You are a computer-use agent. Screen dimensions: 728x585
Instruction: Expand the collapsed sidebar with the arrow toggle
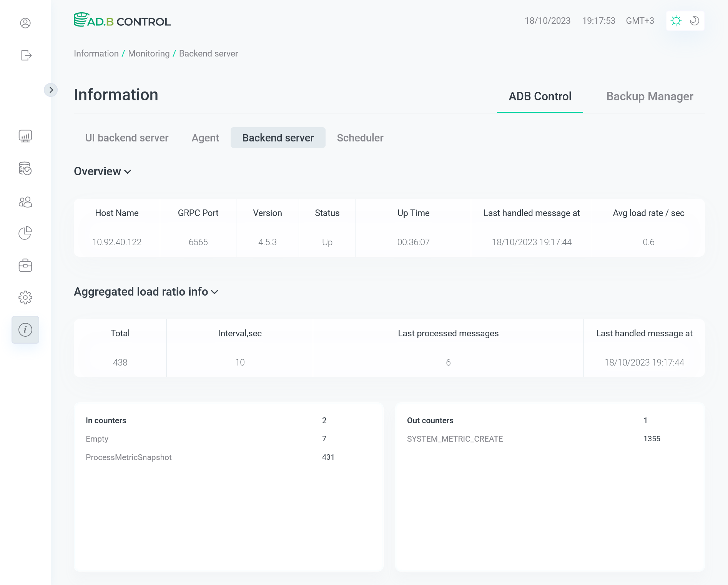(51, 90)
